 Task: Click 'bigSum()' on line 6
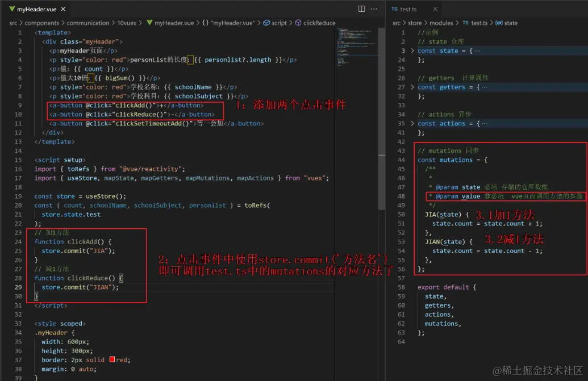(x=120, y=78)
